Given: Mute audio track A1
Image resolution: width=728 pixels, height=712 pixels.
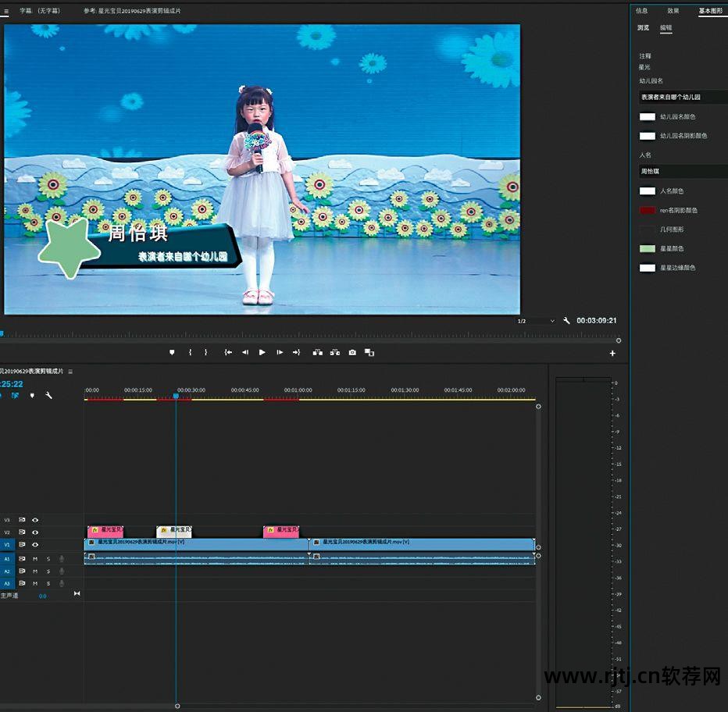Looking at the screenshot, I should pos(35,558).
